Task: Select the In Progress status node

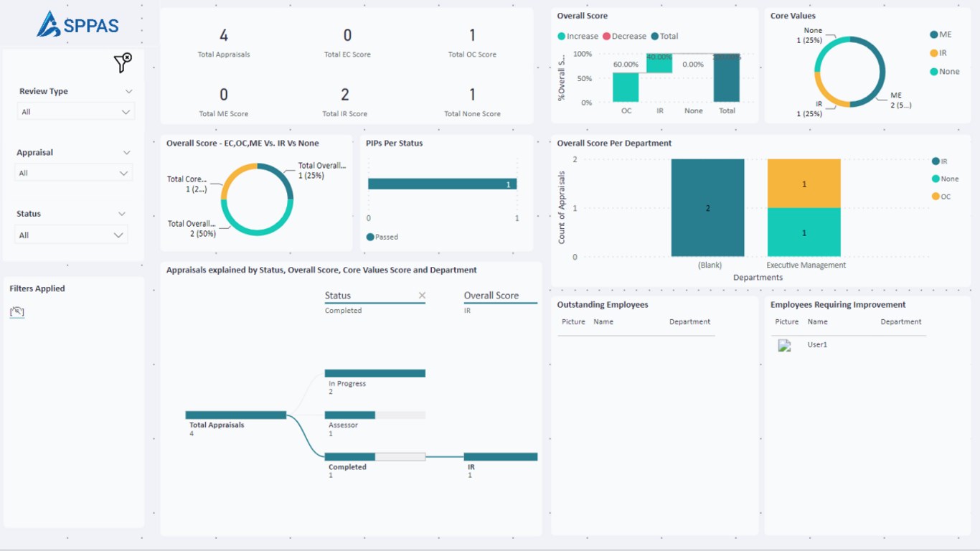Action: tap(375, 373)
